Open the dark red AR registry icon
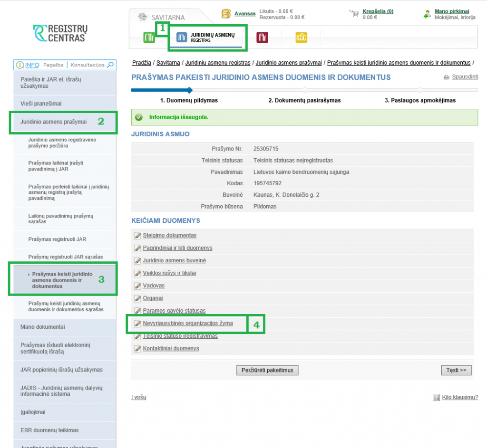The width and height of the screenshot is (487, 448). (262, 38)
